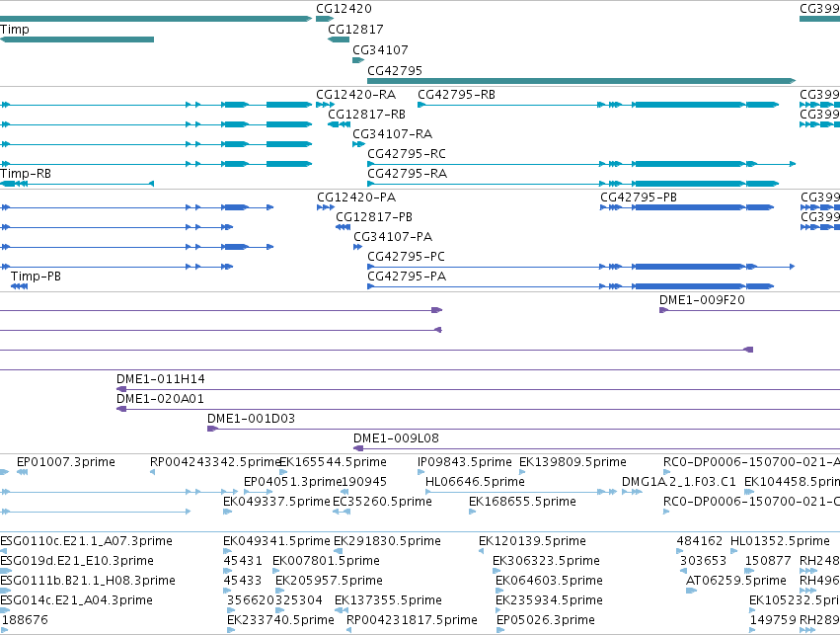Select transcript label CG34107-RA

coord(392,134)
